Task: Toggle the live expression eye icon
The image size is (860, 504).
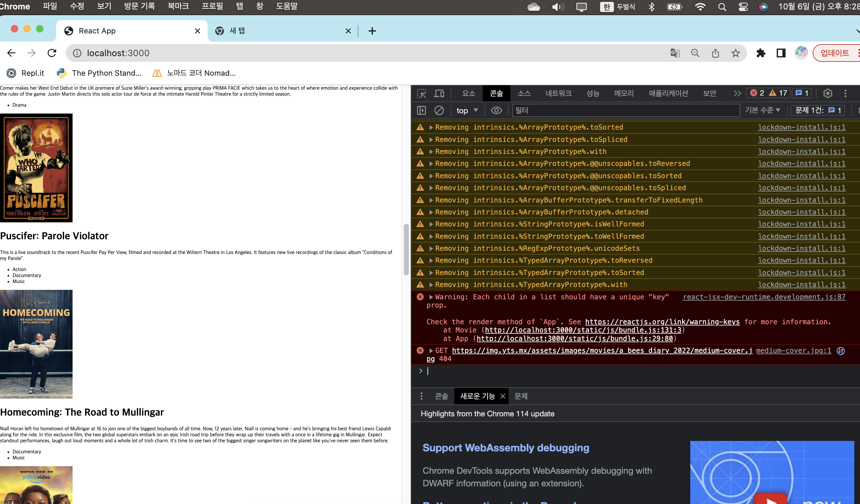Action: click(x=496, y=110)
